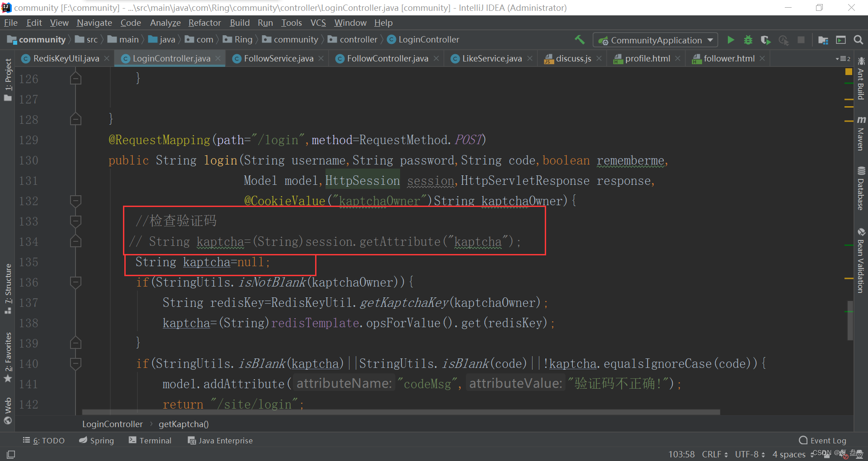Viewport: 868px width, 461px height.
Task: Collapse the if block fold at line 136
Action: click(75, 282)
